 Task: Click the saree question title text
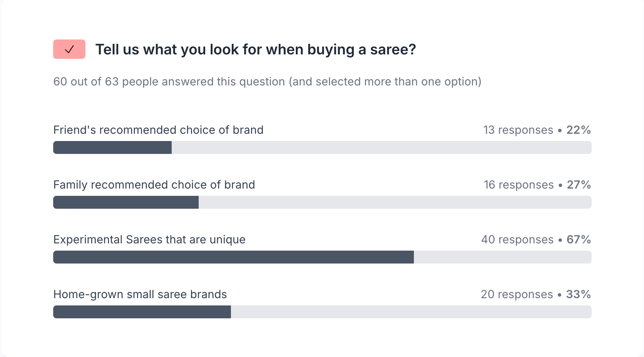[256, 50]
